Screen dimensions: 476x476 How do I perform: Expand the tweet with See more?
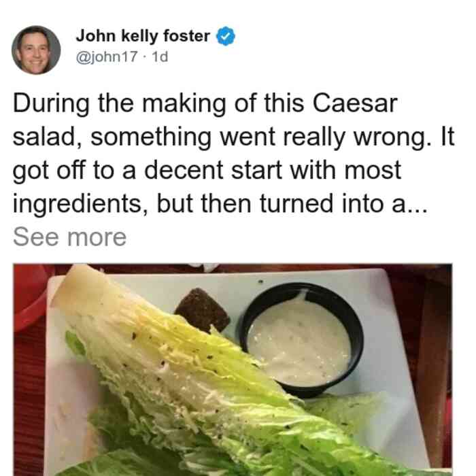tap(69, 237)
